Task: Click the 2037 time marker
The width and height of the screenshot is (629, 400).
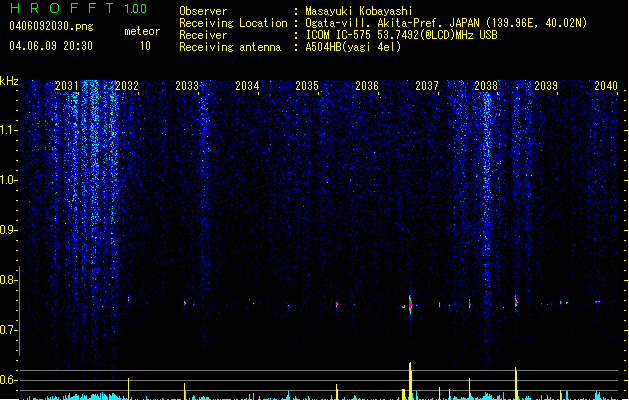Action: (427, 86)
